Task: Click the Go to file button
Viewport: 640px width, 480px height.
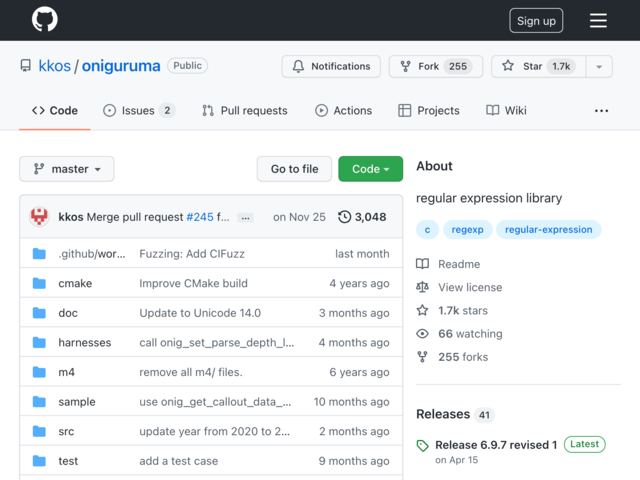Action: (x=294, y=169)
